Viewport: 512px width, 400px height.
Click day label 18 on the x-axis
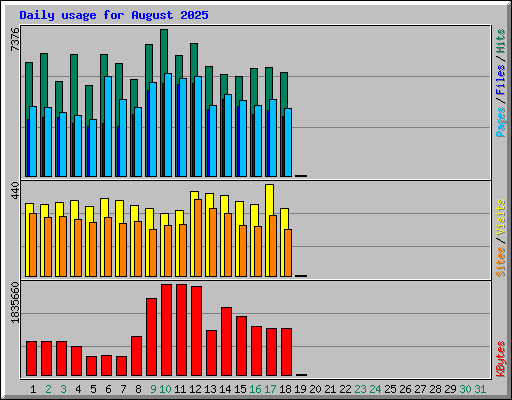[x=285, y=389]
